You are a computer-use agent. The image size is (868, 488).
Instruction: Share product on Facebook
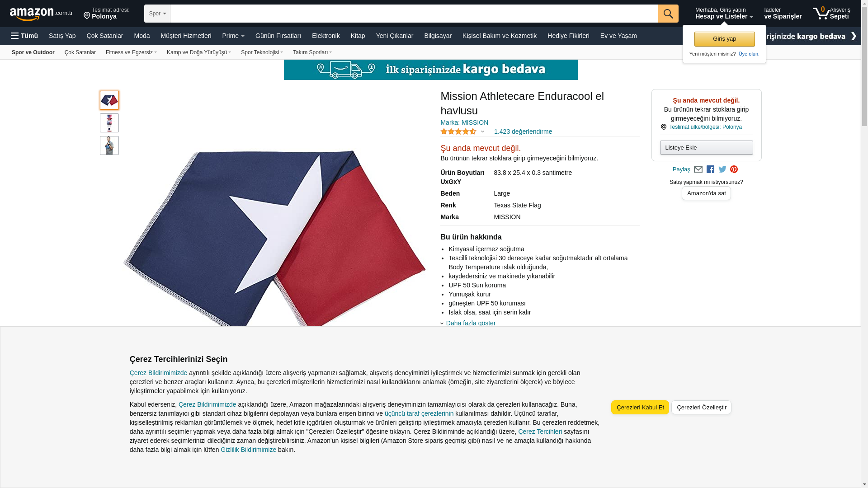point(710,169)
